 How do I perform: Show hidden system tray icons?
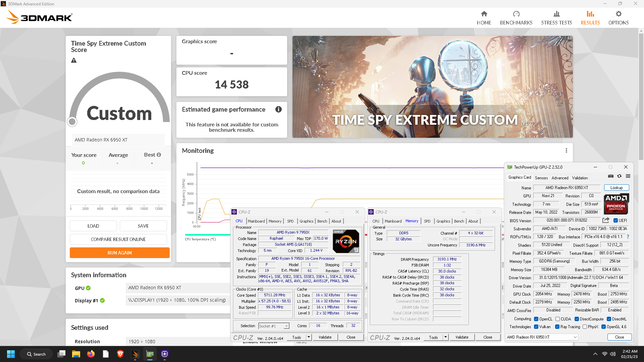click(x=595, y=354)
